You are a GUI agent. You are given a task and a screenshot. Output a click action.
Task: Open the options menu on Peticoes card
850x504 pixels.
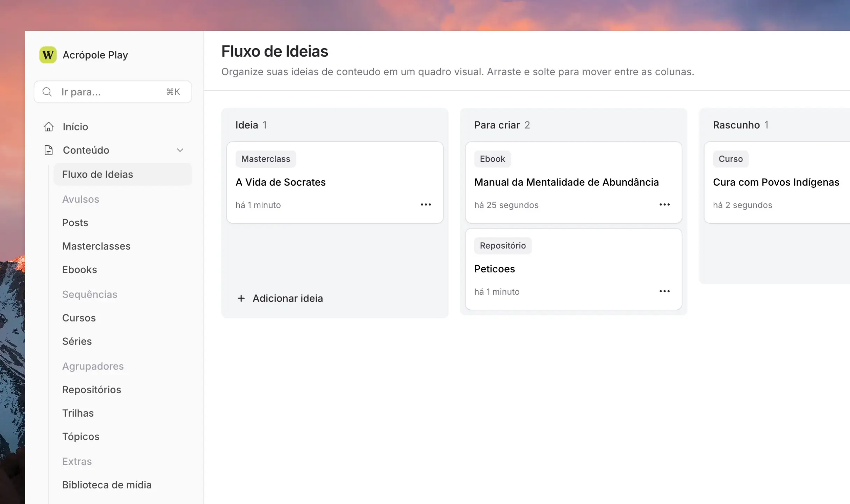coord(664,291)
